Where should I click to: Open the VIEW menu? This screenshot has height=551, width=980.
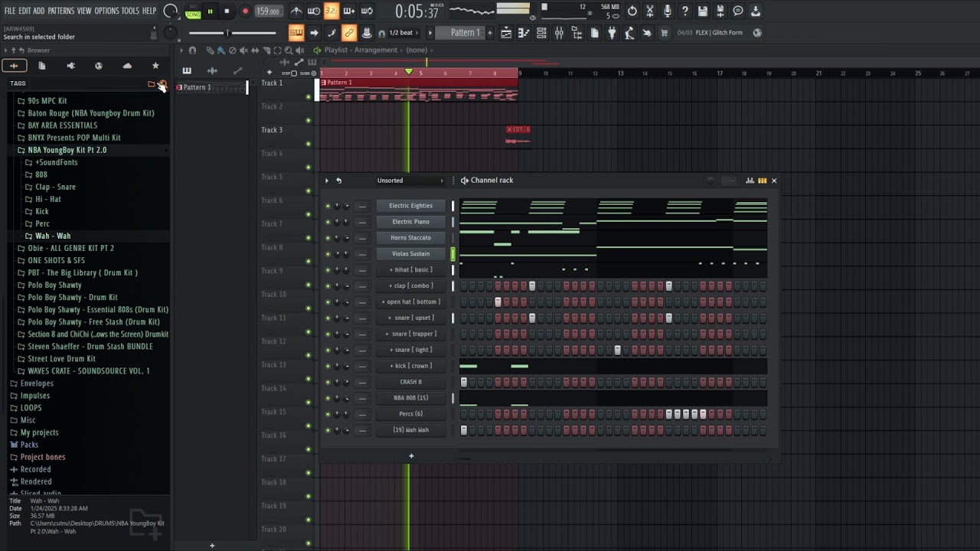84,11
